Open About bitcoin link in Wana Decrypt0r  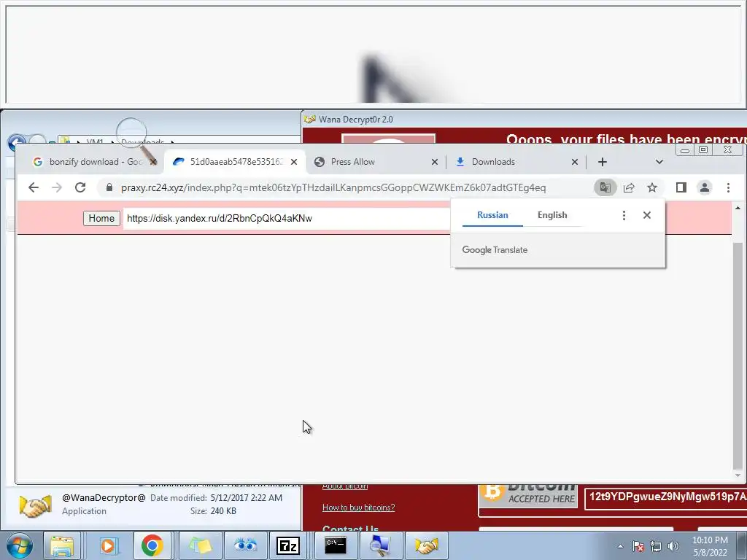[345, 486]
